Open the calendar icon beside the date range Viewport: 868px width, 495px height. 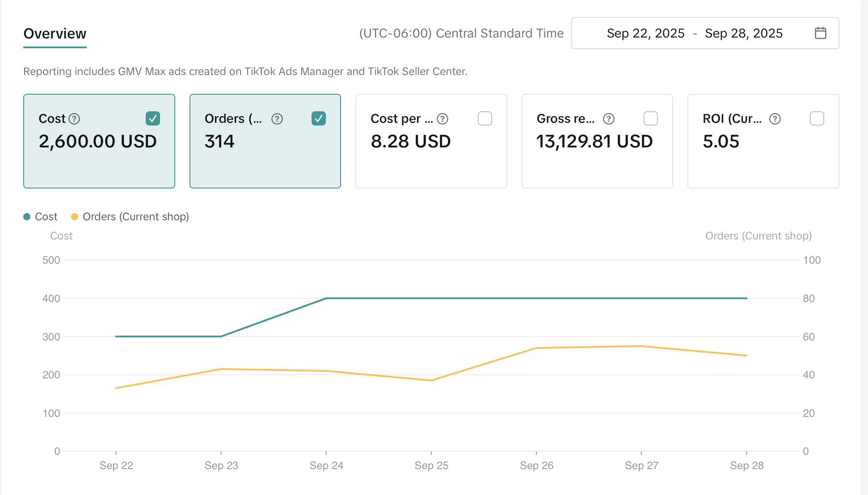click(x=821, y=33)
